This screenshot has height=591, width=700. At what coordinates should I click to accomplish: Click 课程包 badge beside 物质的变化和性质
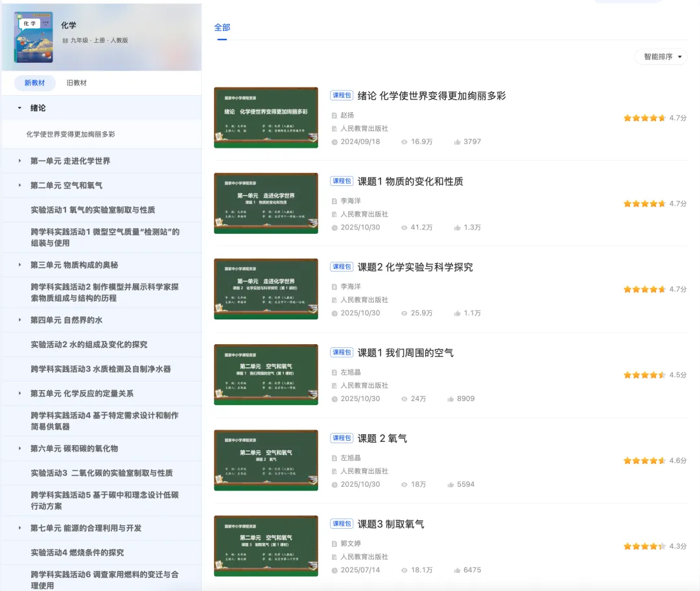pos(342,181)
